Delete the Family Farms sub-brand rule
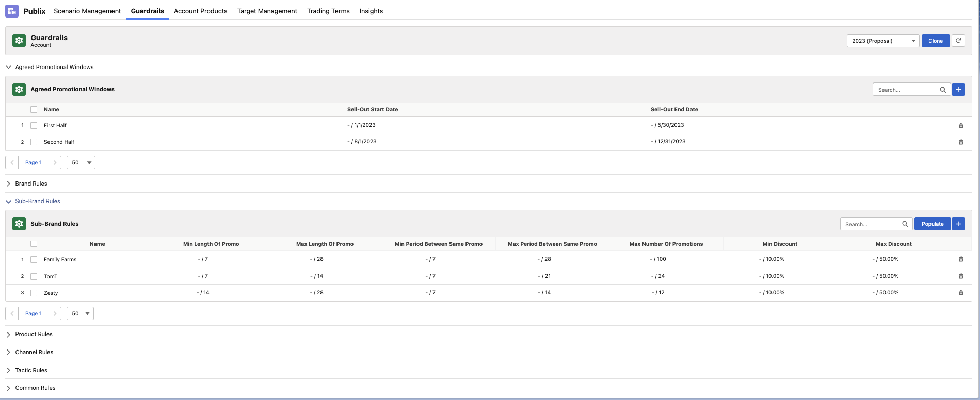 pos(961,259)
